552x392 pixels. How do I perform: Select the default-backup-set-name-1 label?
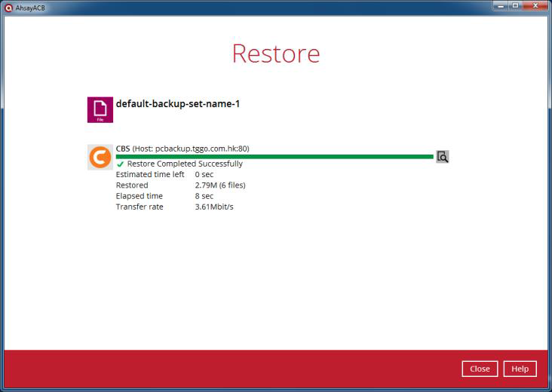178,104
